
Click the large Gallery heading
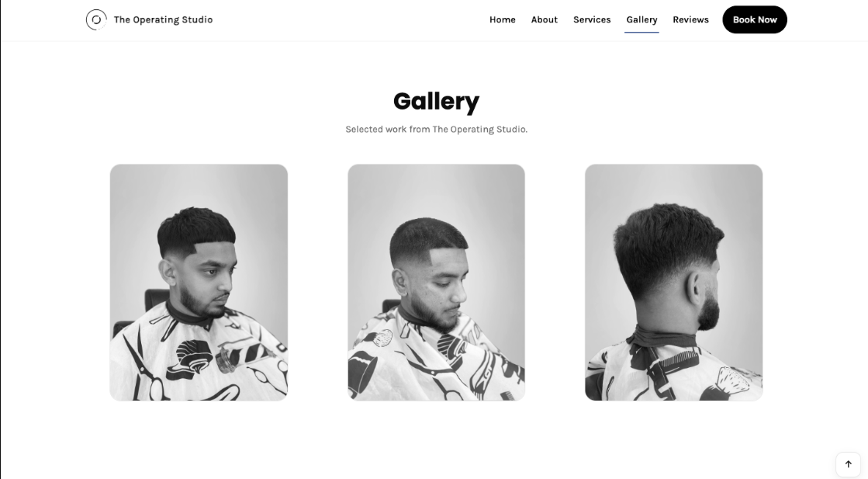(x=436, y=102)
